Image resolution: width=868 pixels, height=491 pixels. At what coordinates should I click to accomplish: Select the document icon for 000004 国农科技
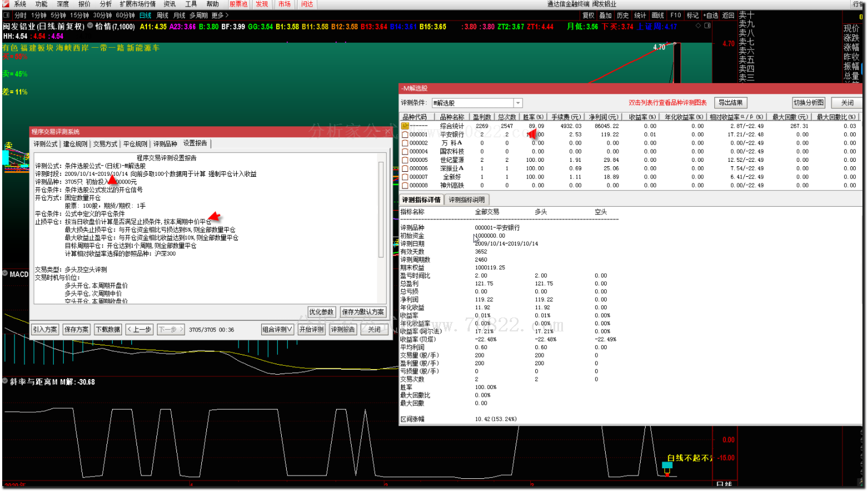point(405,151)
